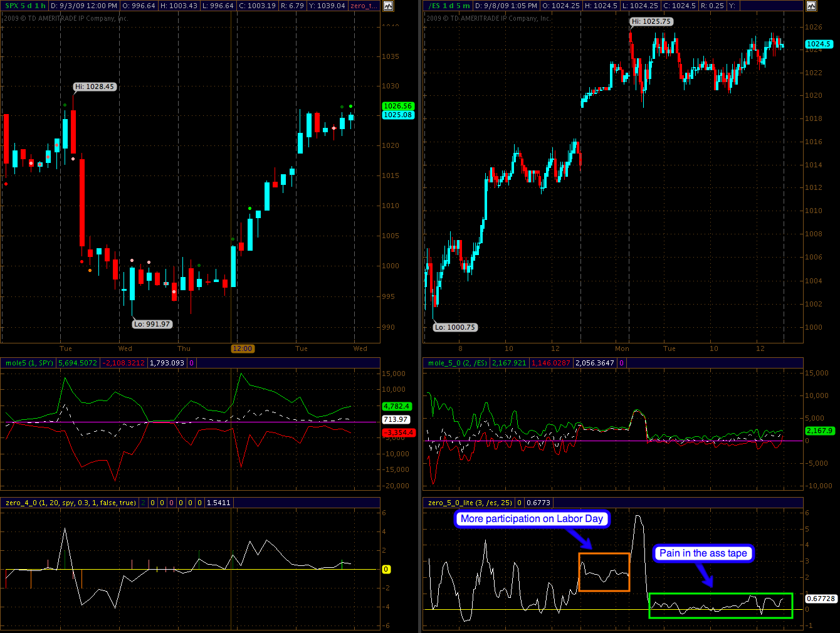This screenshot has width=840, height=633.
Task: Click the 'Hi: 1028.45' price bubble
Action: click(x=95, y=86)
